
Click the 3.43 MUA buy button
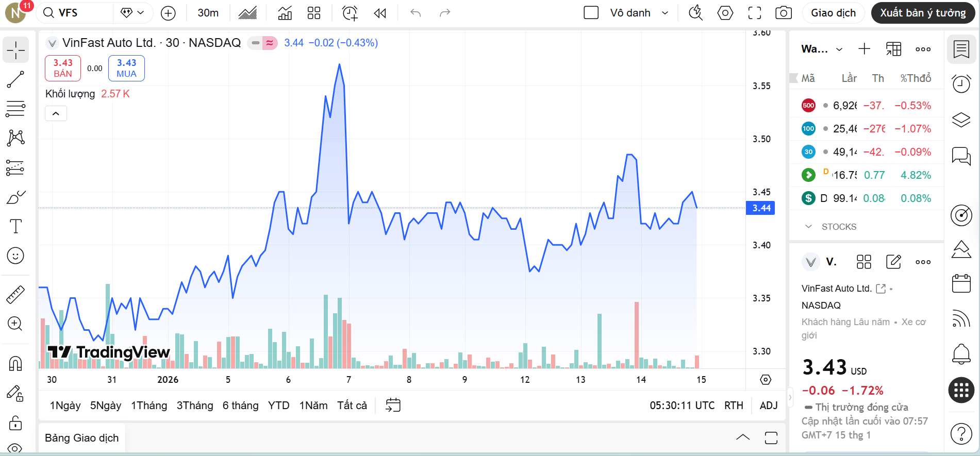pyautogui.click(x=126, y=68)
